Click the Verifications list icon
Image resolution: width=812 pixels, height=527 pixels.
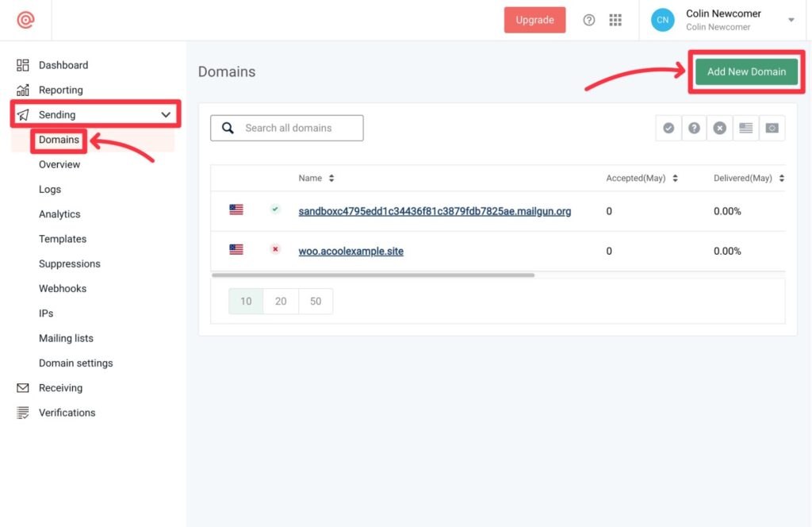pos(23,413)
